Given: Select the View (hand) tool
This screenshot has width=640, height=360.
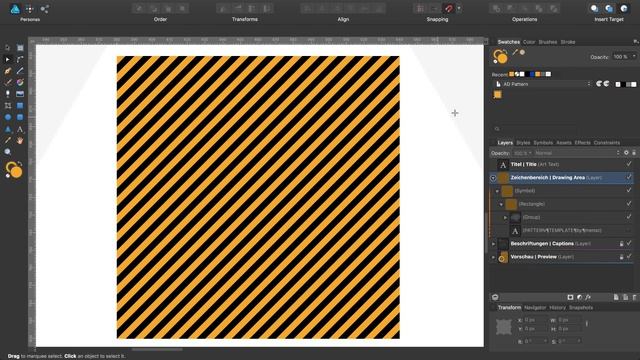Looking at the screenshot, I should pyautogui.click(x=20, y=141).
